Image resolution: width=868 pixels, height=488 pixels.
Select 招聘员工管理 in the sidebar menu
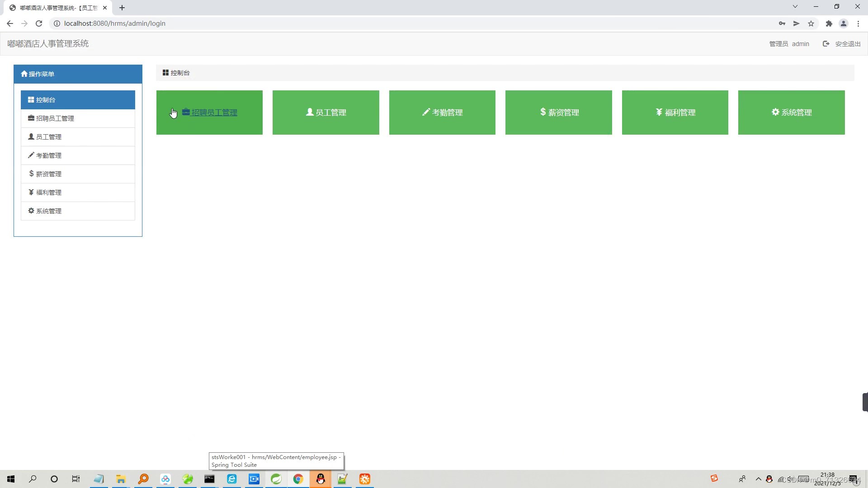[55, 118]
